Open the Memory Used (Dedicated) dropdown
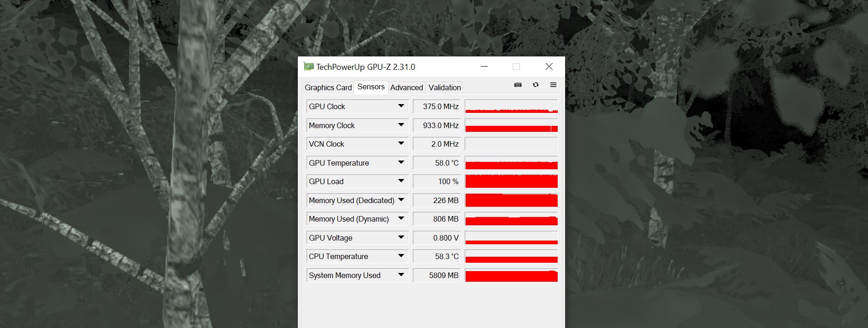 point(401,200)
